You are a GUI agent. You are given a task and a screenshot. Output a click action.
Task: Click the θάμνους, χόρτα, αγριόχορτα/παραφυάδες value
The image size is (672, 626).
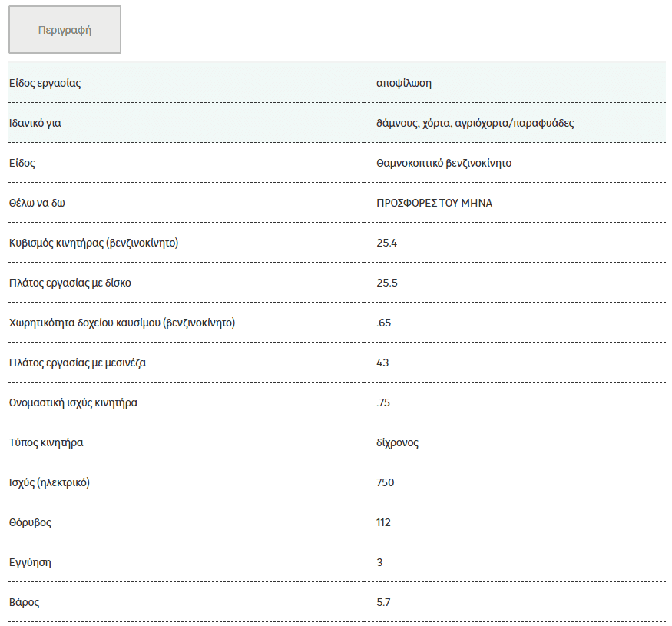(475, 123)
